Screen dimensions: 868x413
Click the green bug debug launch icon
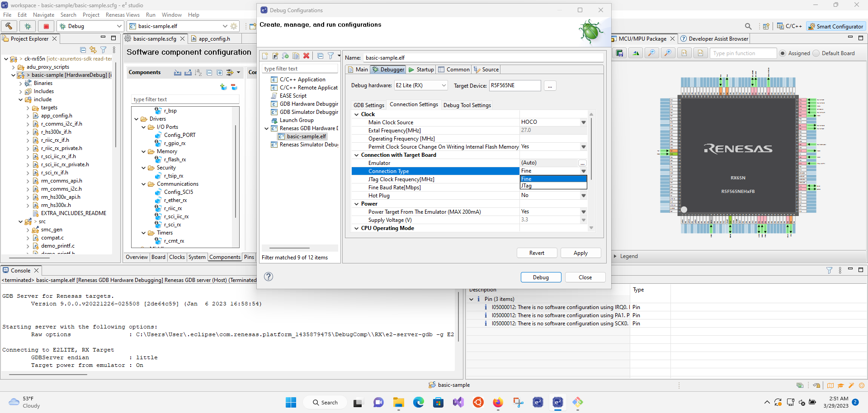click(28, 26)
